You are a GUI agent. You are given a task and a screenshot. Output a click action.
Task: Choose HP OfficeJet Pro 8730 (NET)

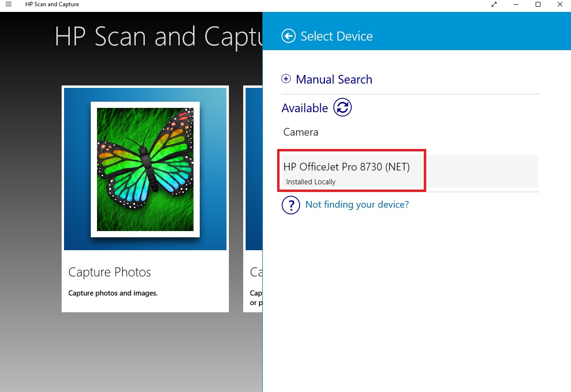pos(409,171)
